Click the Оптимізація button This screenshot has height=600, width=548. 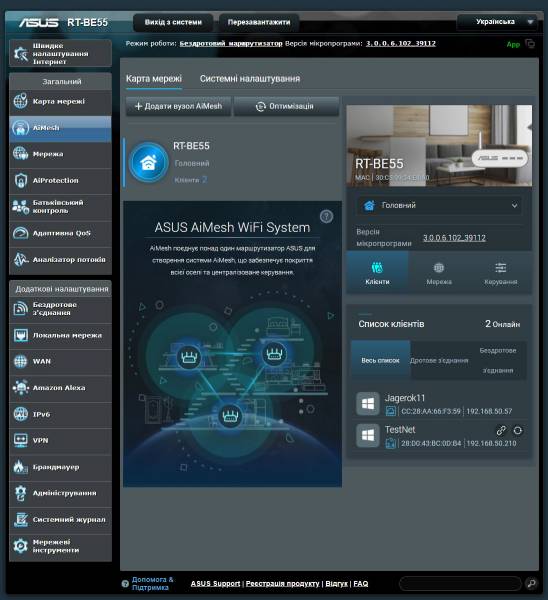pos(286,106)
